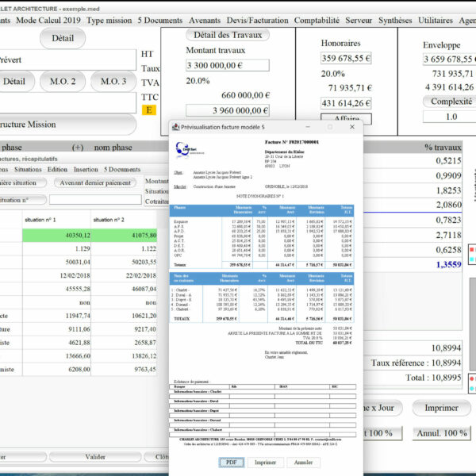Click the Structure Mission button
Screen dimensions: 476x476
pyautogui.click(x=67, y=125)
